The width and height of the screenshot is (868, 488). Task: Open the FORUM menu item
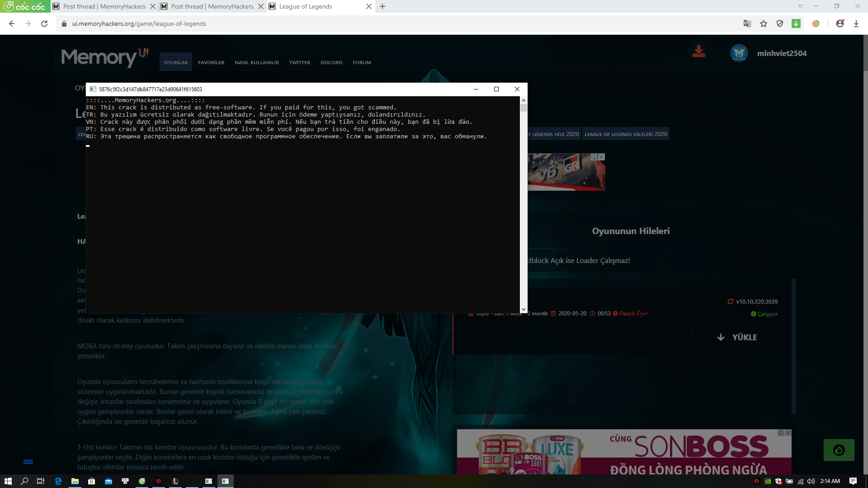[x=362, y=62]
